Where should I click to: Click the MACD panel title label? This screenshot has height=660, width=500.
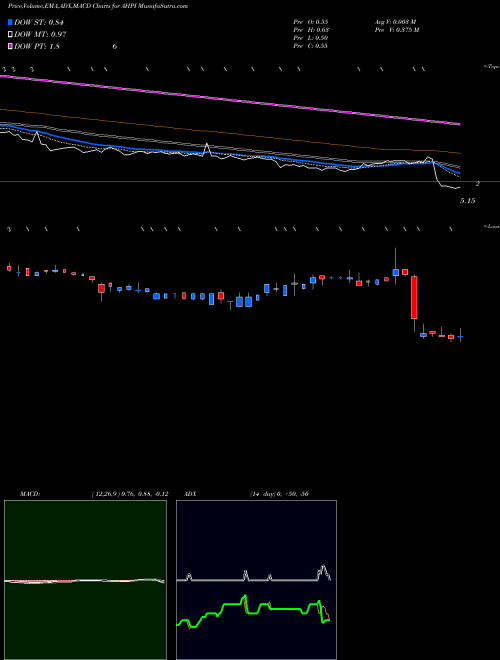click(x=30, y=494)
